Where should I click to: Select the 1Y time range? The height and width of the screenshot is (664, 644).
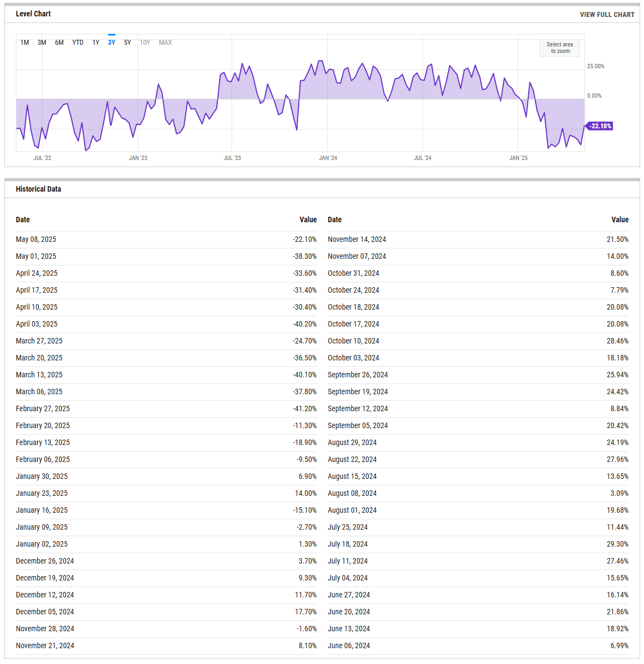pyautogui.click(x=96, y=43)
